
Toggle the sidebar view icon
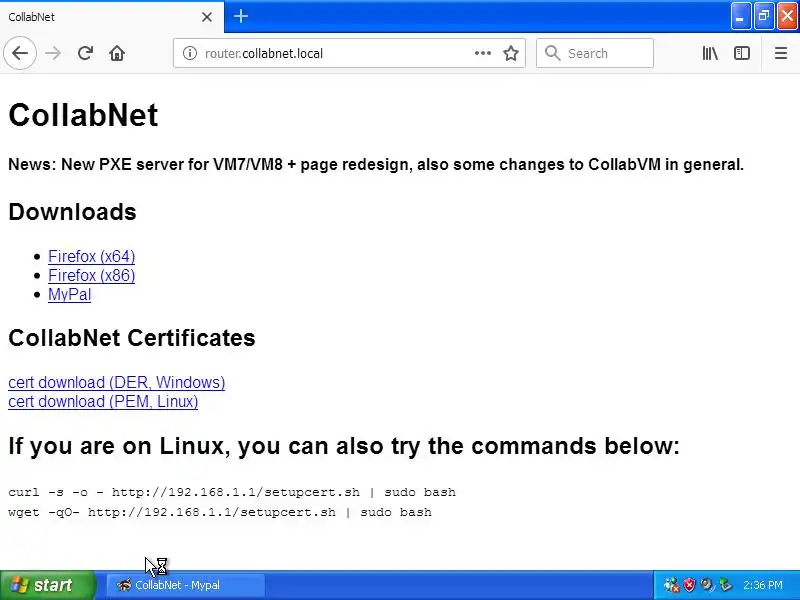(742, 53)
